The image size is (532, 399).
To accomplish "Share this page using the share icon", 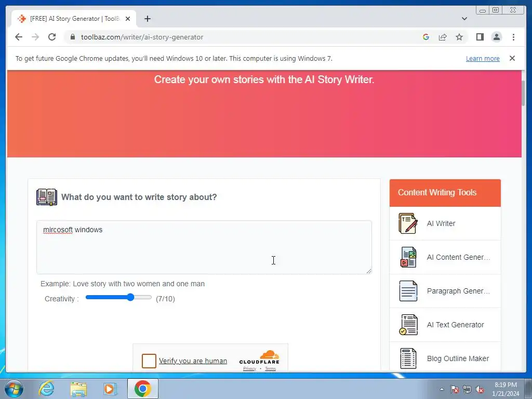I will (443, 37).
